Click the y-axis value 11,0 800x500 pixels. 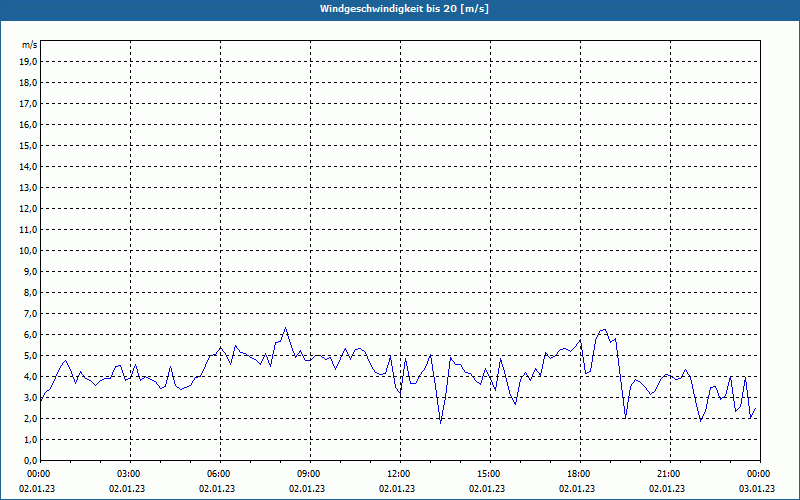[x=28, y=230]
